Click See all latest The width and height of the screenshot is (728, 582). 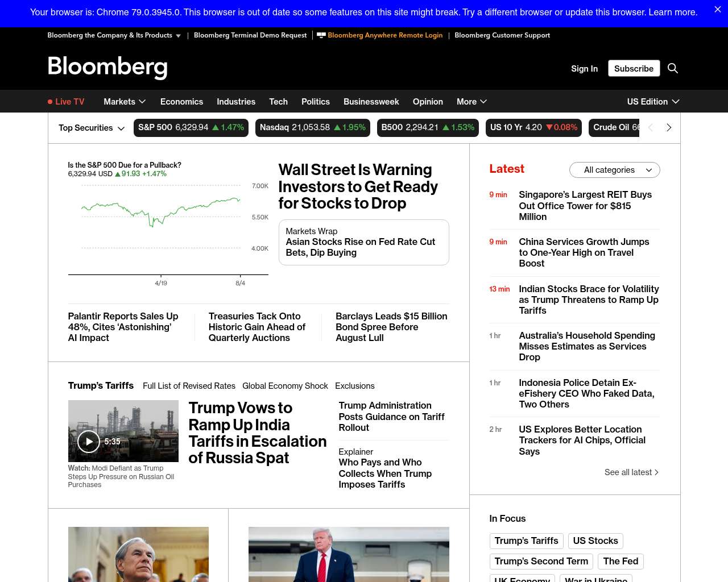point(631,472)
